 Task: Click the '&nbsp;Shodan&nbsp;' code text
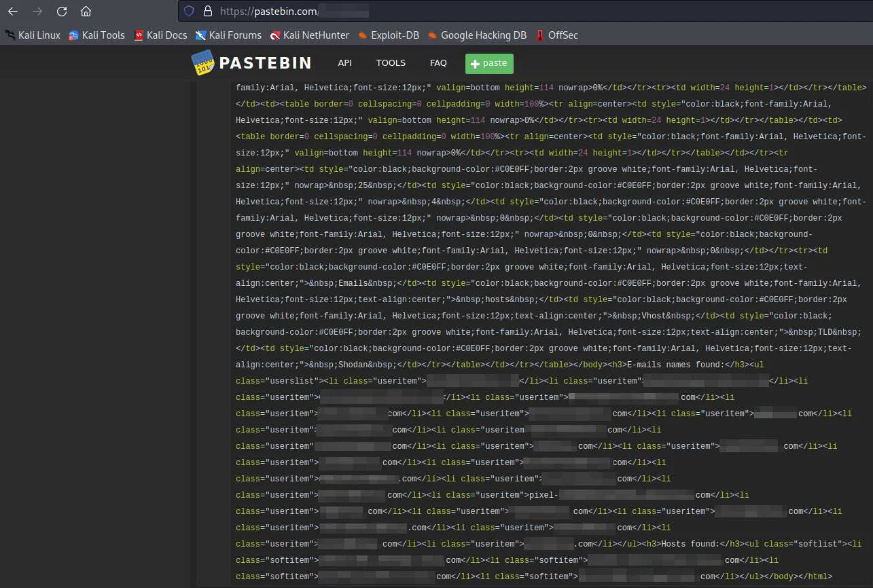(x=354, y=365)
